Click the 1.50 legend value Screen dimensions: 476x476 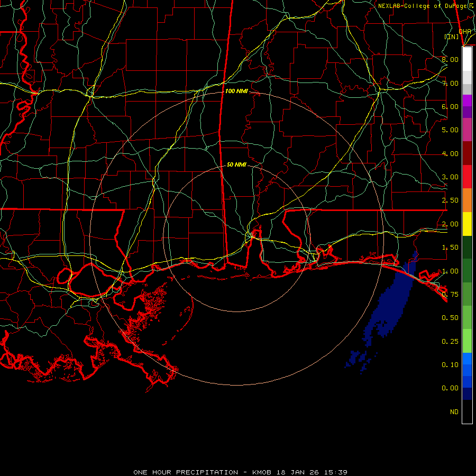click(x=450, y=248)
